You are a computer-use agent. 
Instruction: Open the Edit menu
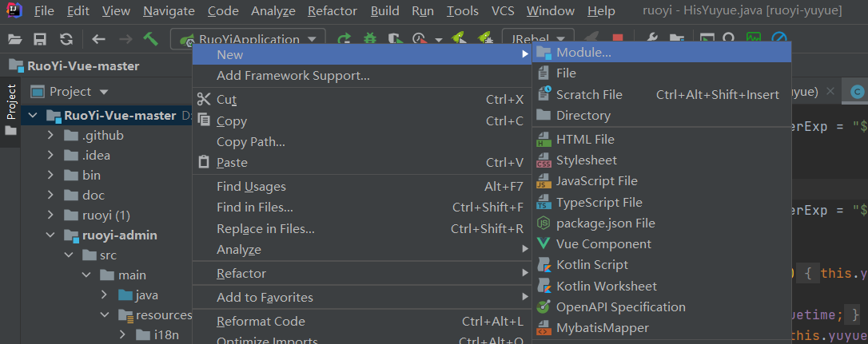coord(78,10)
